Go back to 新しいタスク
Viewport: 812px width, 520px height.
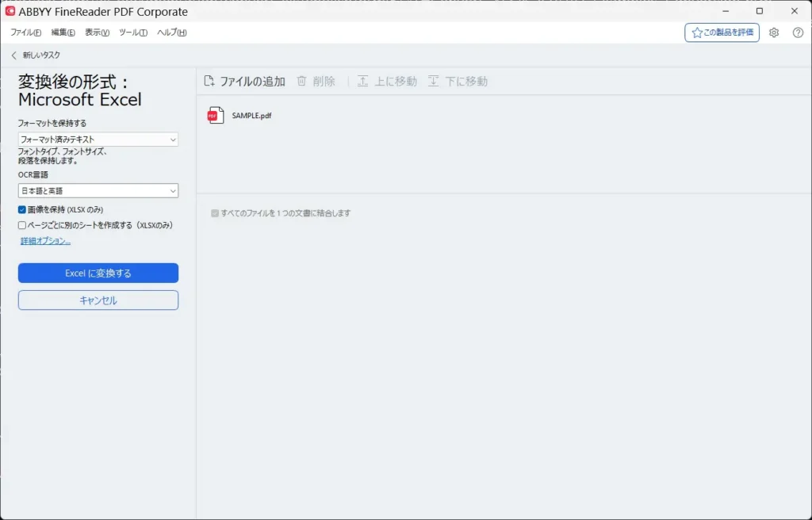[x=41, y=55]
